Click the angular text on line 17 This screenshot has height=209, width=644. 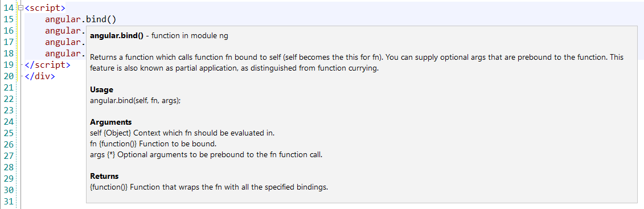[63, 42]
